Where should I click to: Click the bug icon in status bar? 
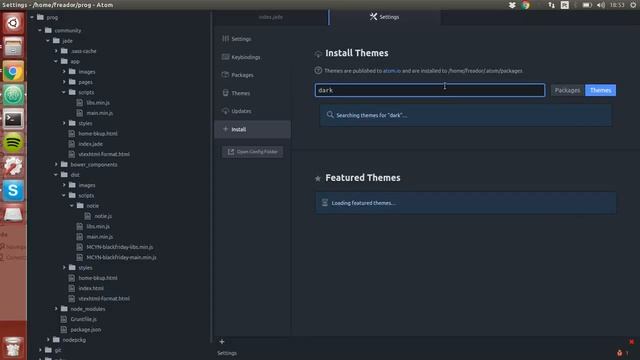[x=620, y=353]
